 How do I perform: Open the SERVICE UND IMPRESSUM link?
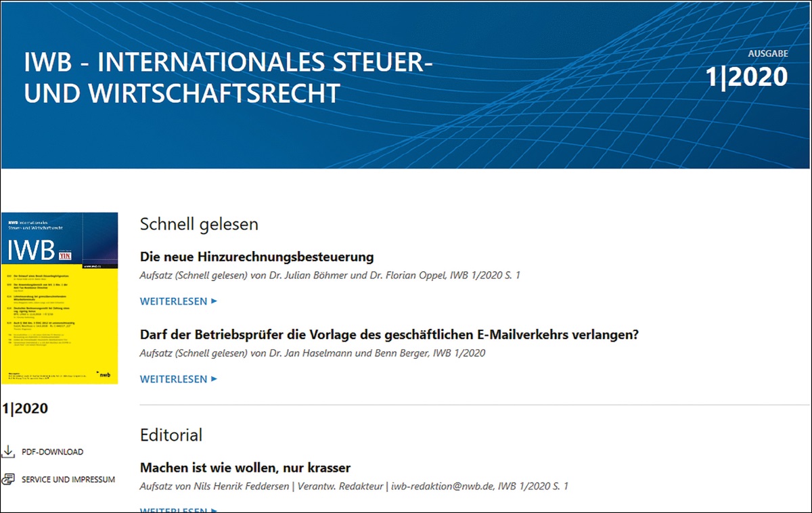68,479
